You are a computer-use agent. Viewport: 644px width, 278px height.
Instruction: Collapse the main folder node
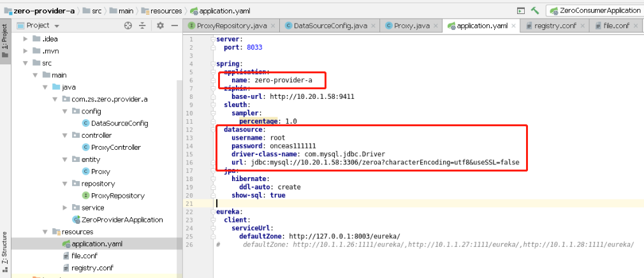pos(35,75)
